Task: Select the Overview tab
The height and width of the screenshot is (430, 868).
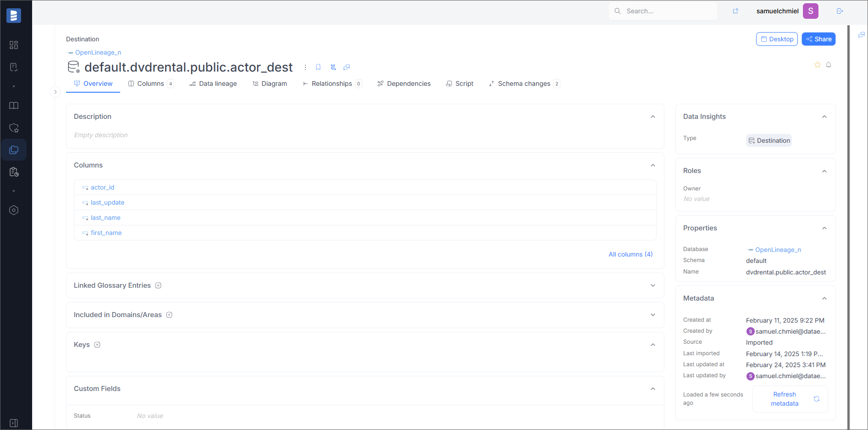Action: pyautogui.click(x=93, y=84)
